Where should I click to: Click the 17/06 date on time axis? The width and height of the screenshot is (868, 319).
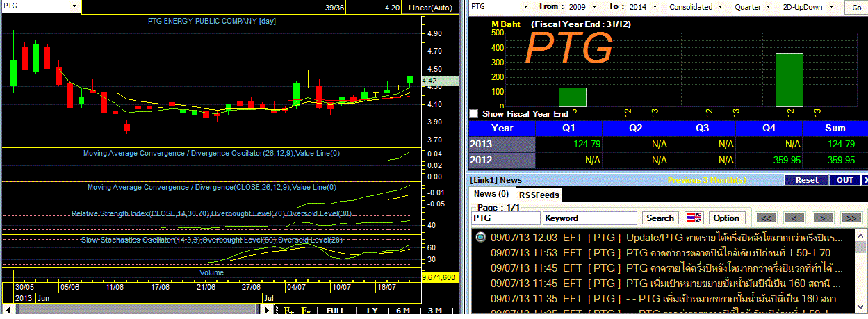161,286
